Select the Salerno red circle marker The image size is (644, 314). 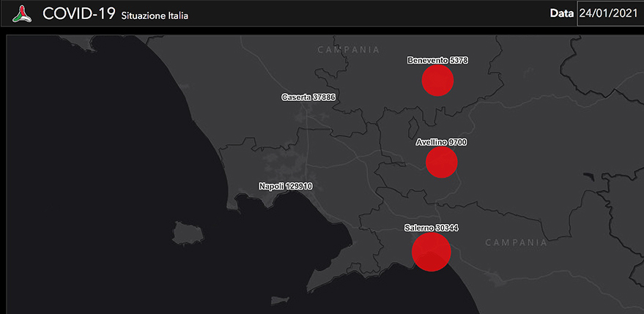432,252
